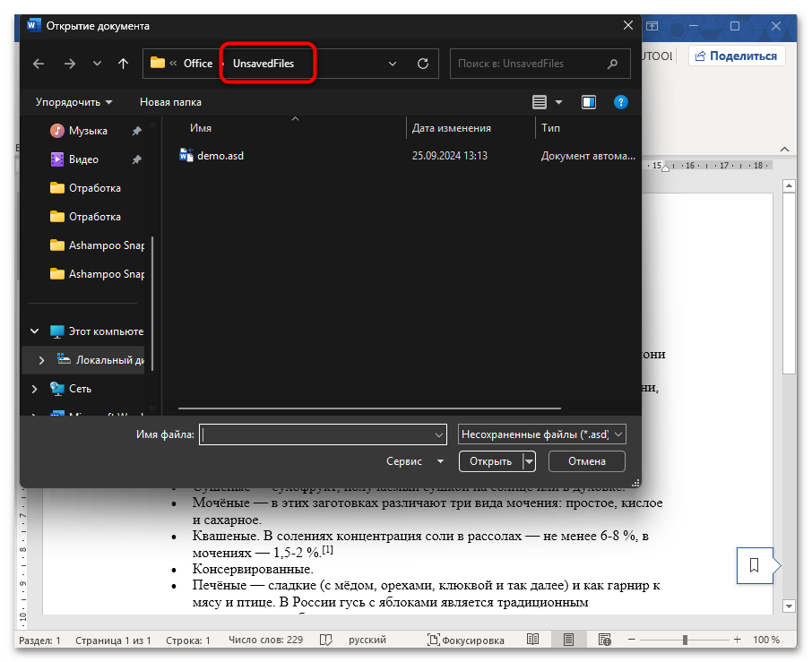Click the Отмена button
Viewport: 812px width, 662px height.
pos(586,461)
